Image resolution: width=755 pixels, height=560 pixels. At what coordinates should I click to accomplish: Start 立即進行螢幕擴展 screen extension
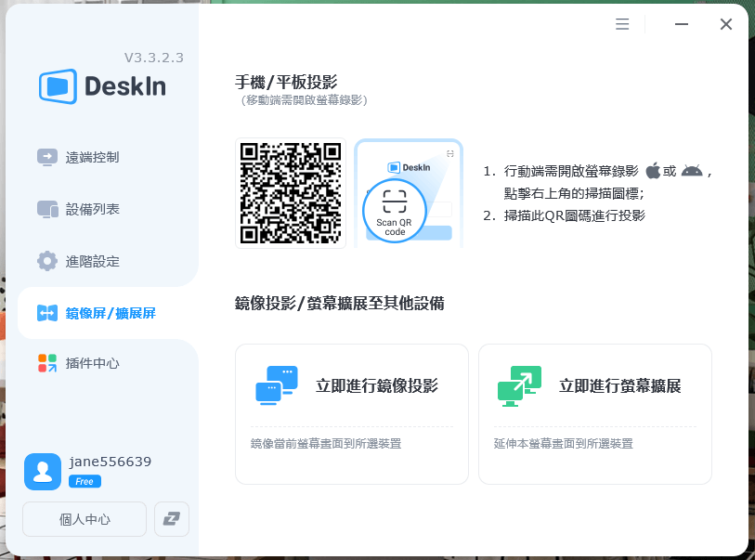click(x=594, y=384)
